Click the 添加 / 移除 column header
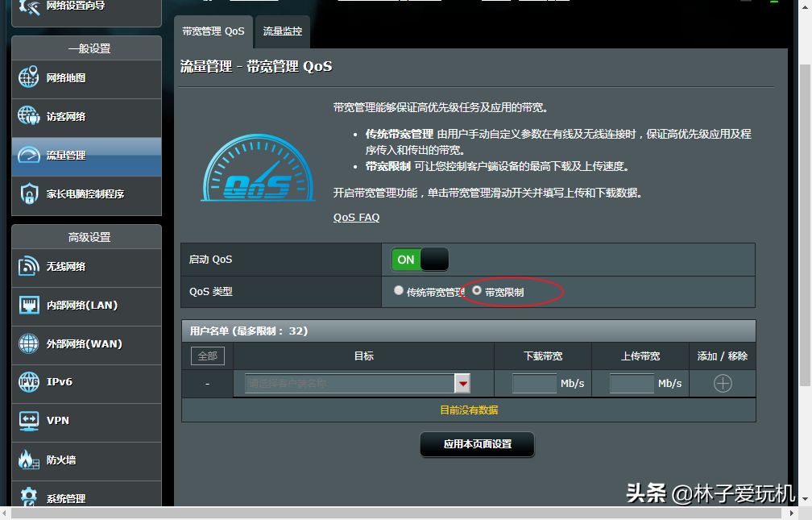Screen dimensions: 812x520 pos(723,356)
